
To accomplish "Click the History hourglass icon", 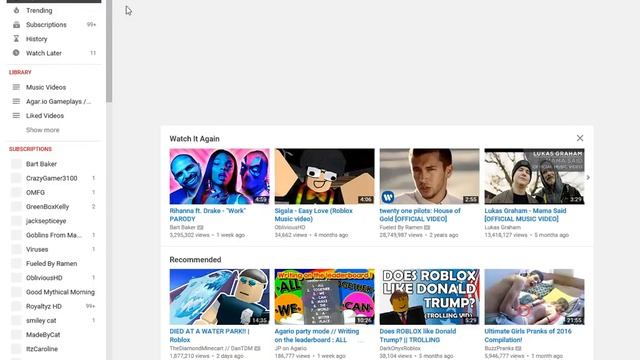I will tap(16, 39).
